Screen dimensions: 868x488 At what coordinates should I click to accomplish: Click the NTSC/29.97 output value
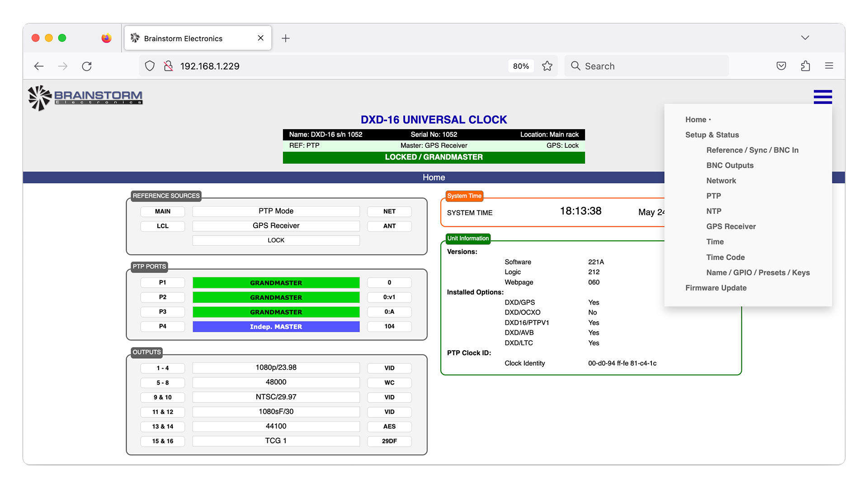tap(276, 397)
